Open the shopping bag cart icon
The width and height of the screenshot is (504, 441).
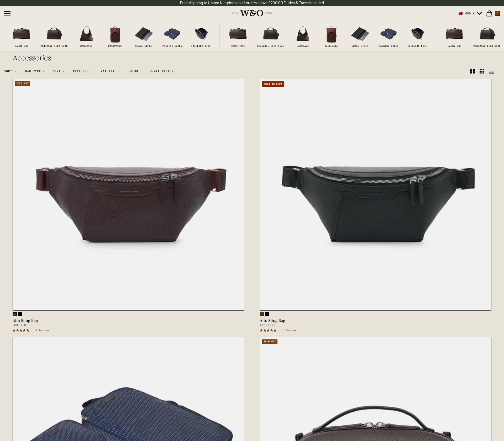pyautogui.click(x=489, y=13)
